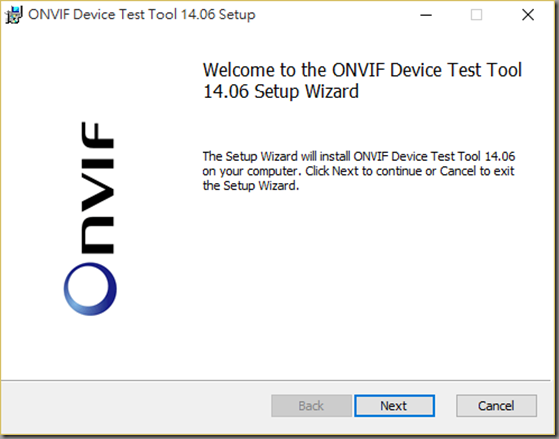559x439 pixels.
Task: Click the blue circle of the ONVIF logo
Action: 90,289
